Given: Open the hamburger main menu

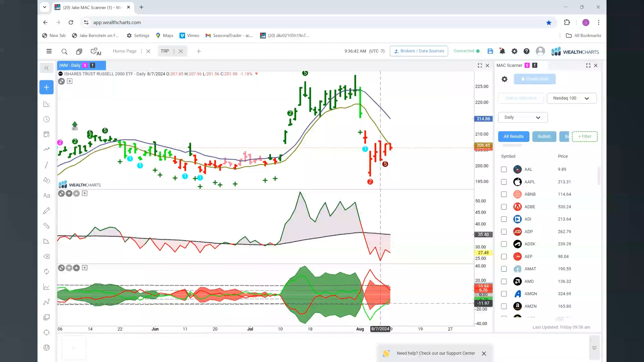Looking at the screenshot, I should click(x=49, y=51).
